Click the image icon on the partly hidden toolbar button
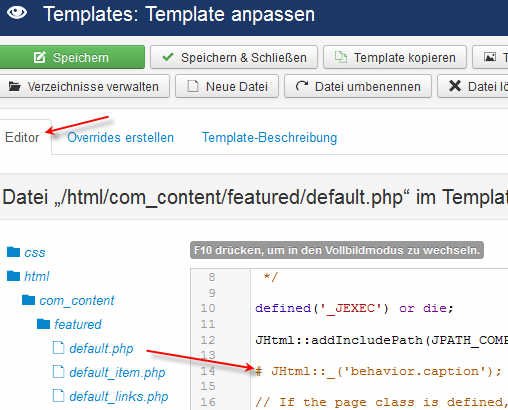The height and width of the screenshot is (410, 508). click(x=490, y=57)
